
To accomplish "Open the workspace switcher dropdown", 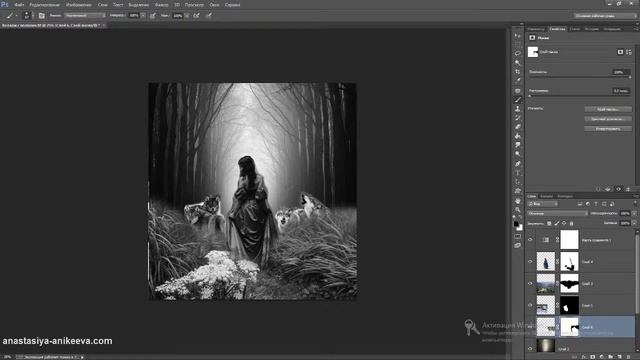I will point(605,16).
